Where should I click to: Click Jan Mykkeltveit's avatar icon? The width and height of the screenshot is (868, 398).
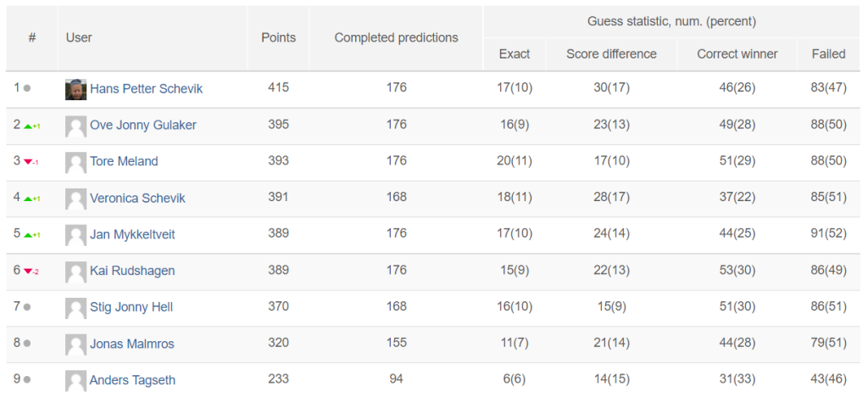coord(75,235)
